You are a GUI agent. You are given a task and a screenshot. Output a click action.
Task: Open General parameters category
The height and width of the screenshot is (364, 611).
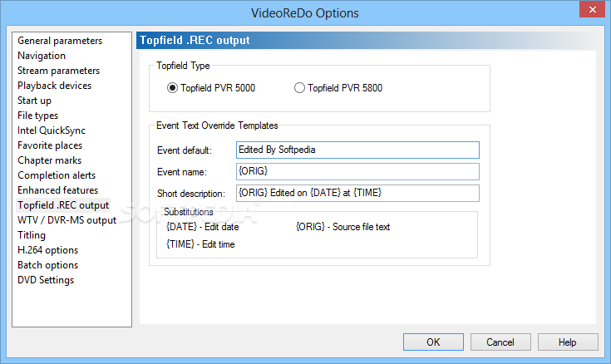click(60, 41)
